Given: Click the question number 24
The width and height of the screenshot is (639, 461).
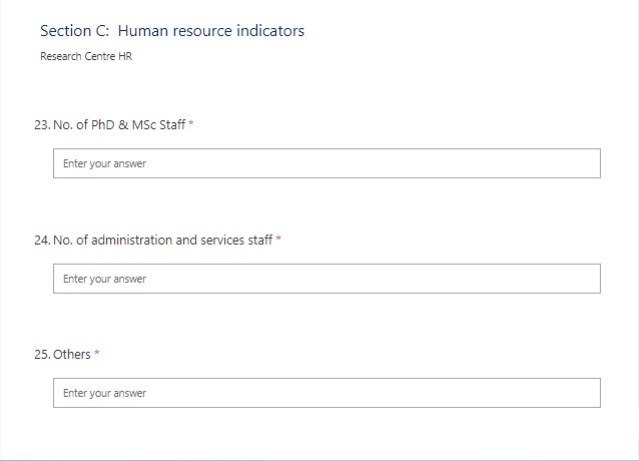Looking at the screenshot, I should coord(42,240).
